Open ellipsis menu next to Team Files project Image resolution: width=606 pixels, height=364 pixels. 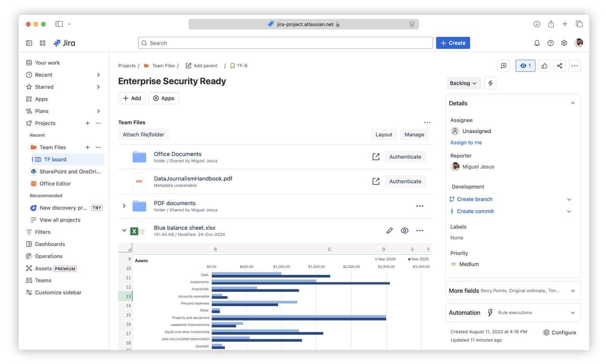(x=98, y=147)
